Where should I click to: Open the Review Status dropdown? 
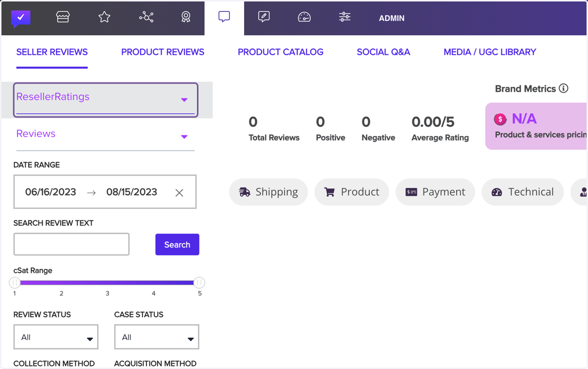tap(56, 337)
